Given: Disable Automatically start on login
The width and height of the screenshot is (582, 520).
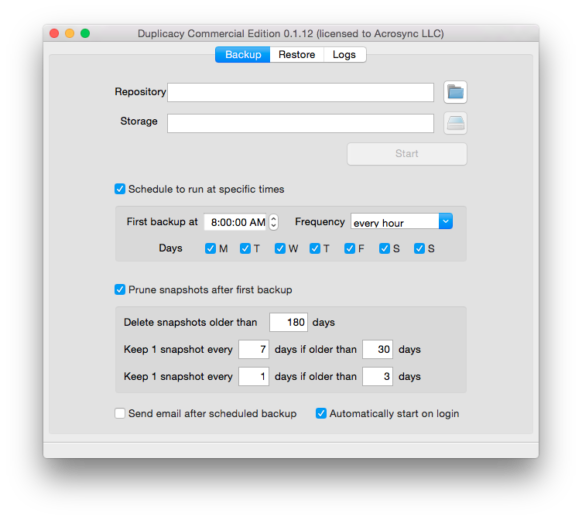Looking at the screenshot, I should click(321, 413).
